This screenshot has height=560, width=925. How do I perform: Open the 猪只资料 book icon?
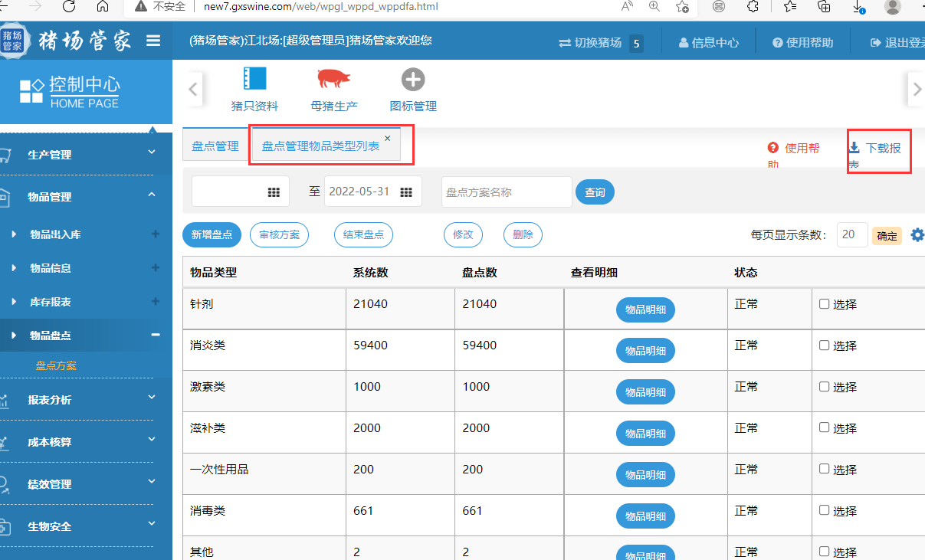tap(254, 80)
